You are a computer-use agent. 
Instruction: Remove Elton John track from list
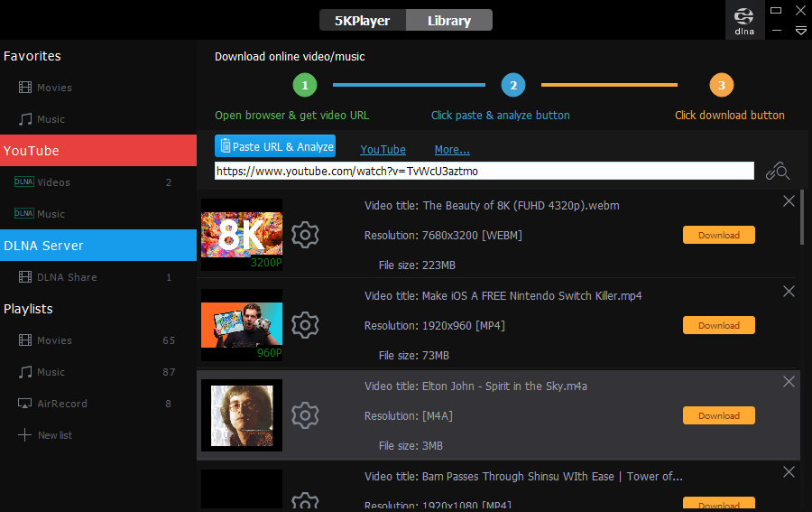[x=789, y=381]
